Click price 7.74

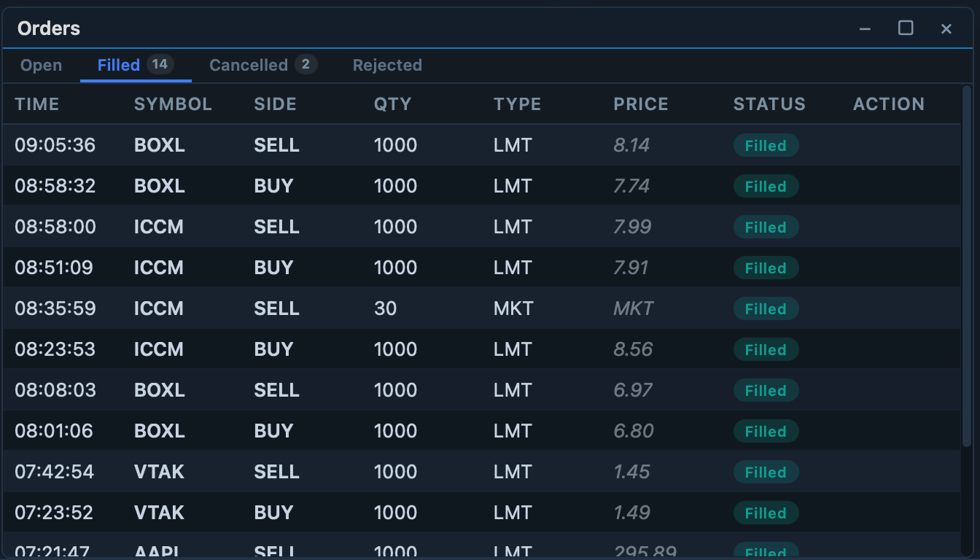click(x=631, y=186)
